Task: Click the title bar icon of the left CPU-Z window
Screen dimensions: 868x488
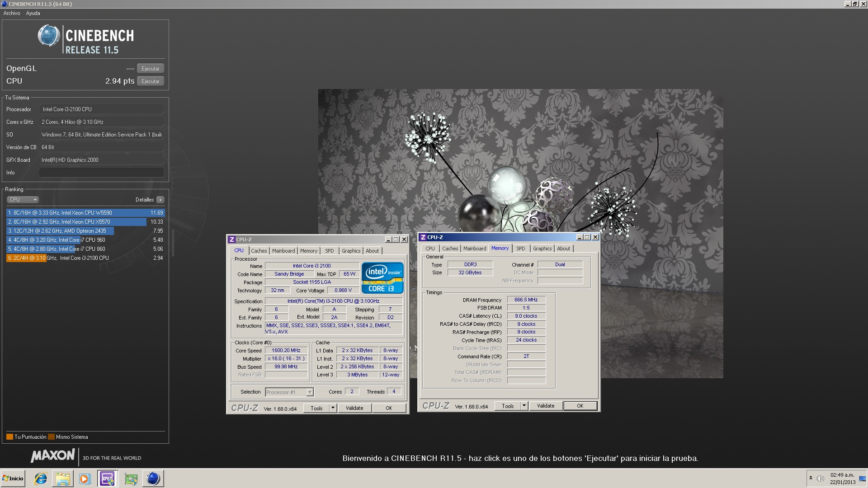Action: (x=232, y=239)
